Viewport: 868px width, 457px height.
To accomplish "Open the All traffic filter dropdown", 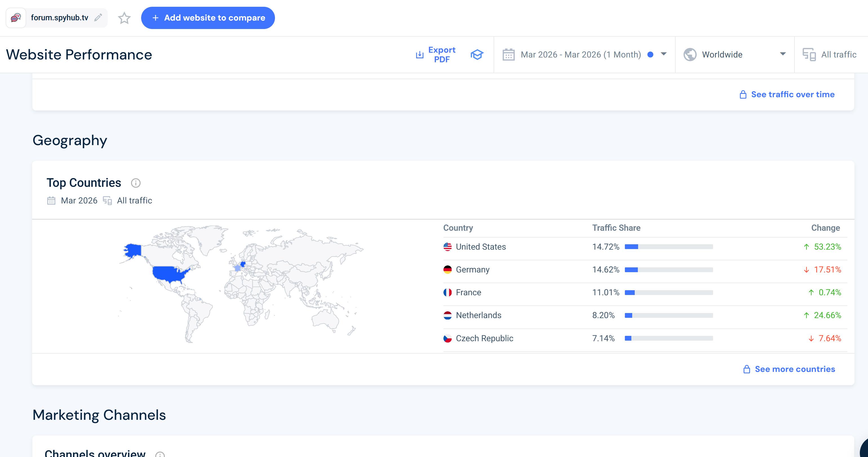I will pyautogui.click(x=838, y=55).
